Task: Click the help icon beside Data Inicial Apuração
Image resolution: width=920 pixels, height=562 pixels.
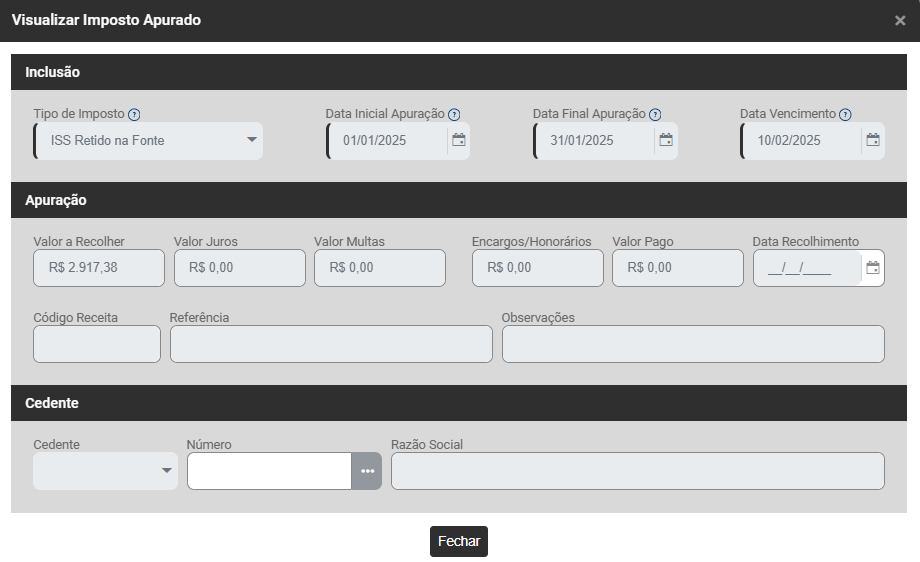Action: click(454, 114)
